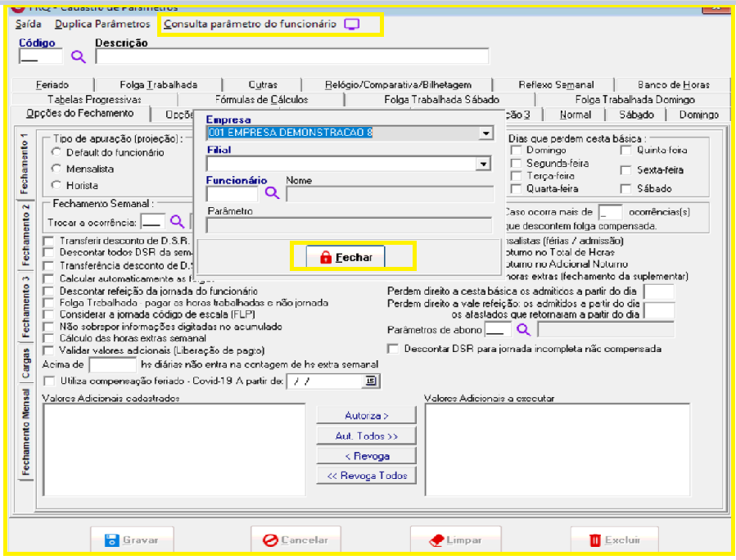Open the vertical Fechamento Mensal tab
The image size is (736, 560).
click(x=25, y=431)
